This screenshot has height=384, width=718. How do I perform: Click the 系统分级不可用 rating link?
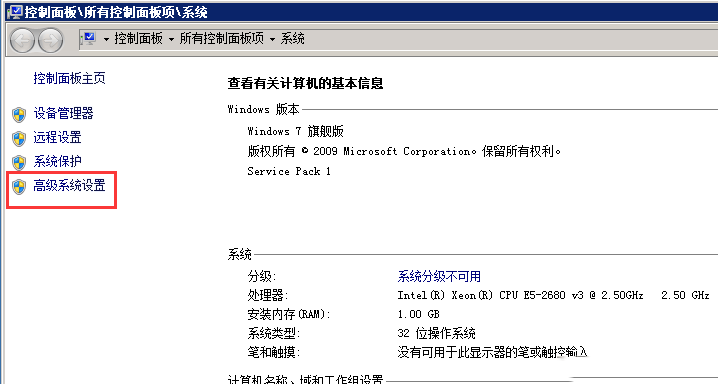tap(439, 276)
